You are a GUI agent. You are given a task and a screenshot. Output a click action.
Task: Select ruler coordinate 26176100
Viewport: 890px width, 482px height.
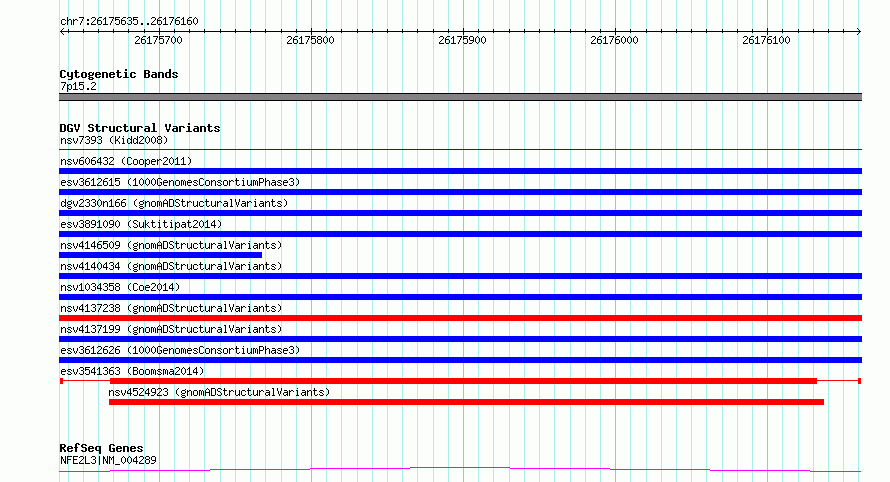coord(766,40)
